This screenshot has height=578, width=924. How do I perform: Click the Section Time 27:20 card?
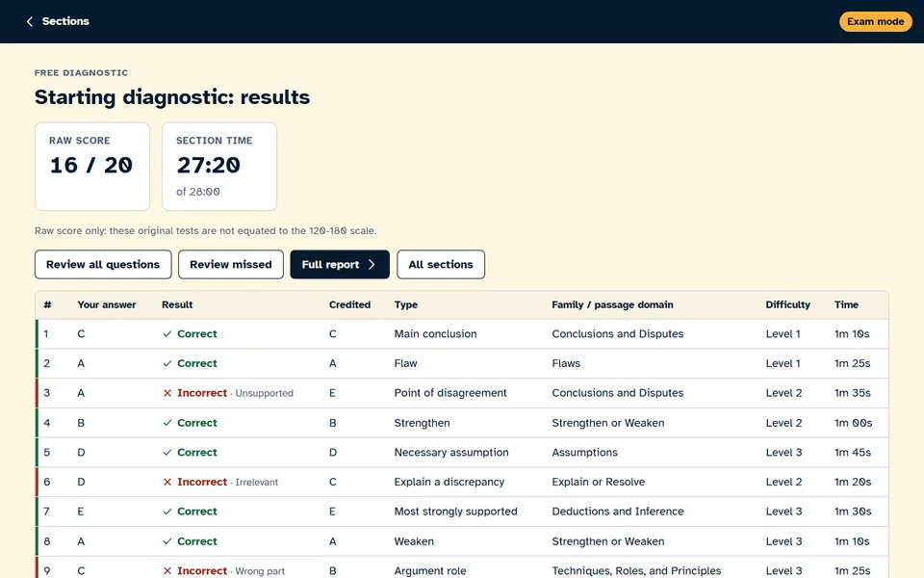(x=219, y=167)
